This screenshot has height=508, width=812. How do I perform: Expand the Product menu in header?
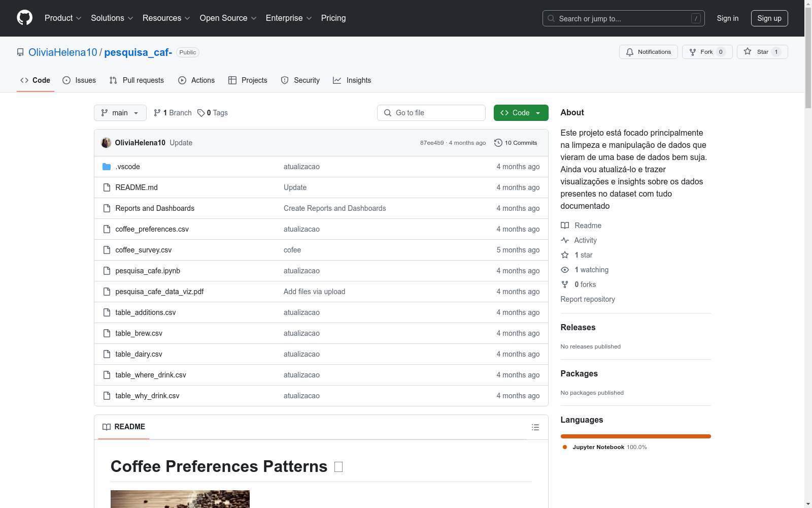[62, 18]
